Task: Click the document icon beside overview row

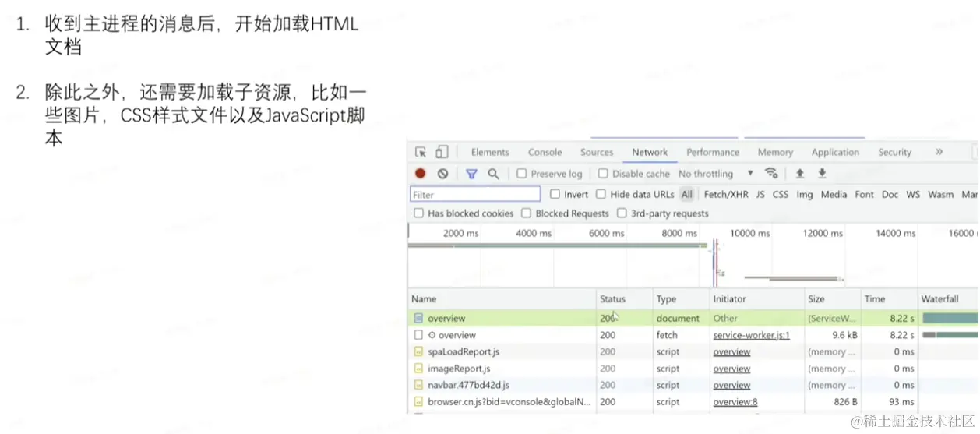Action: 418,318
